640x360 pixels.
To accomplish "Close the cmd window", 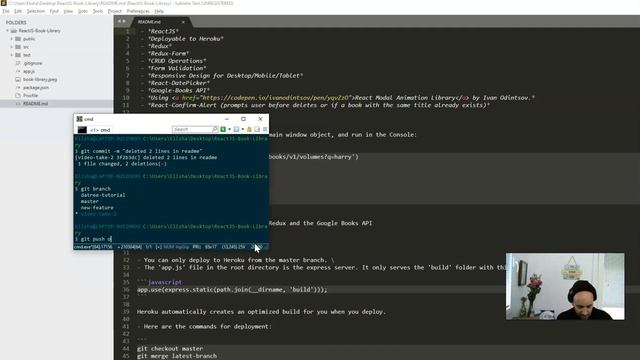I will [x=260, y=119].
